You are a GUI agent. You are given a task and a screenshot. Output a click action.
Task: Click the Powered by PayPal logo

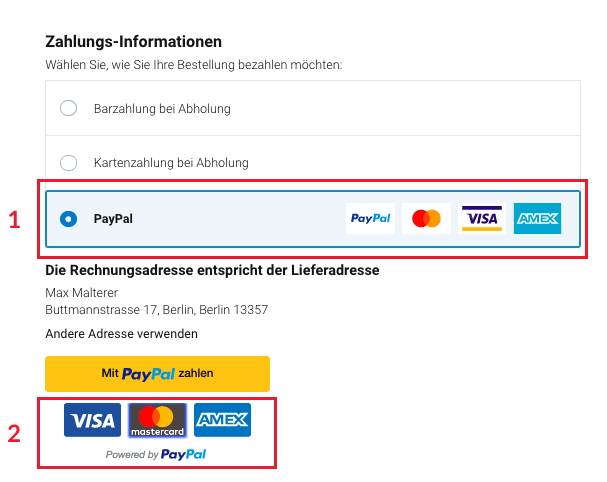pos(157,454)
